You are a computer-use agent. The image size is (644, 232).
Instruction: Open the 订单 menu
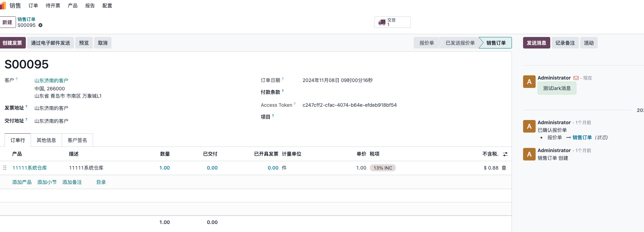[33, 6]
